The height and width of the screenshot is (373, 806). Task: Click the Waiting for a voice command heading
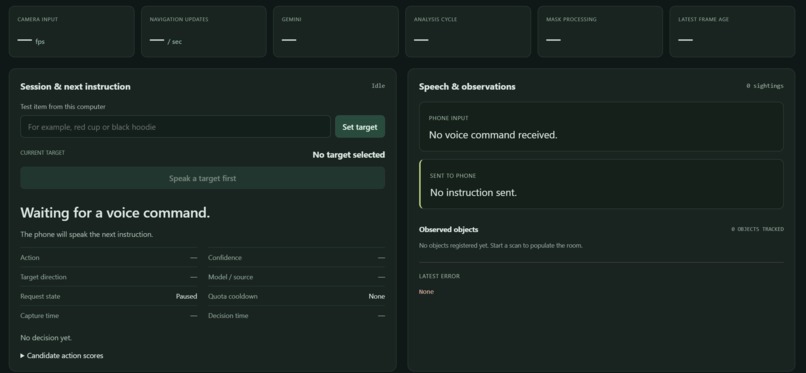[115, 213]
